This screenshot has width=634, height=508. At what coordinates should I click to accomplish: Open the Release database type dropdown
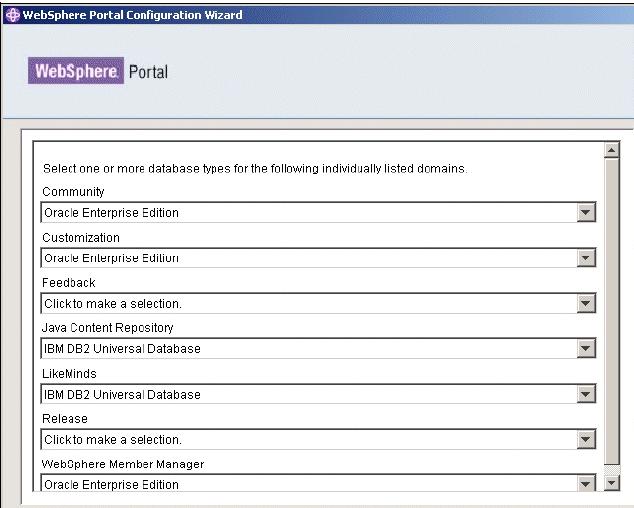pos(318,439)
